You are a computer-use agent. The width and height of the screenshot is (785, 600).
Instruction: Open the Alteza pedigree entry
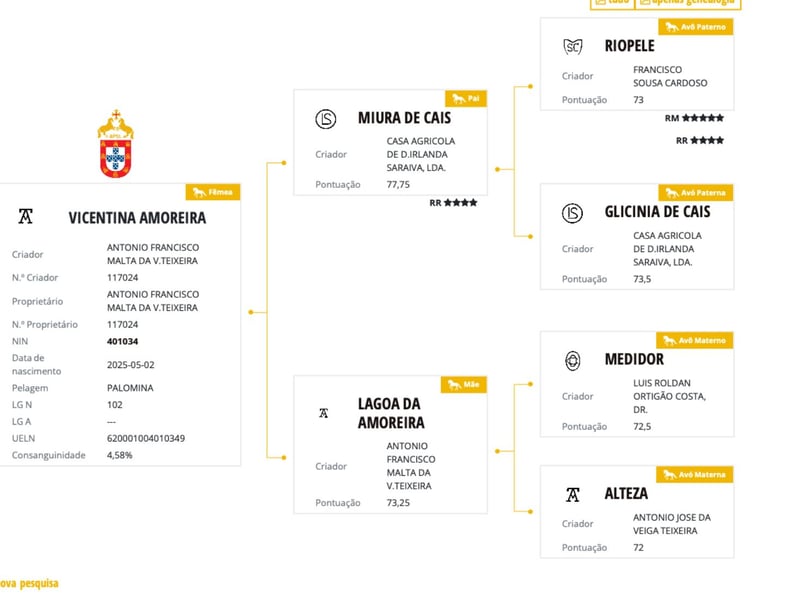click(626, 494)
